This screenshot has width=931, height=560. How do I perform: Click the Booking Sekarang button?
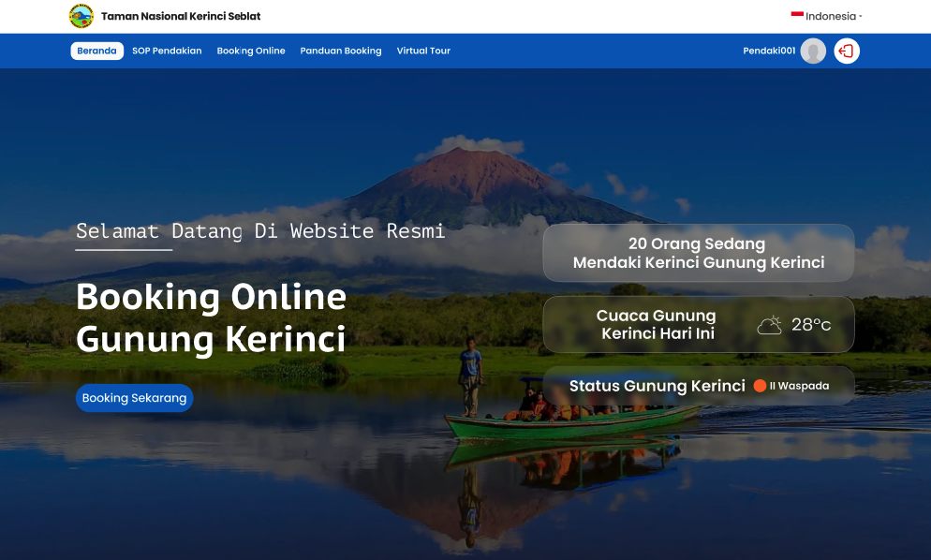[x=134, y=397]
